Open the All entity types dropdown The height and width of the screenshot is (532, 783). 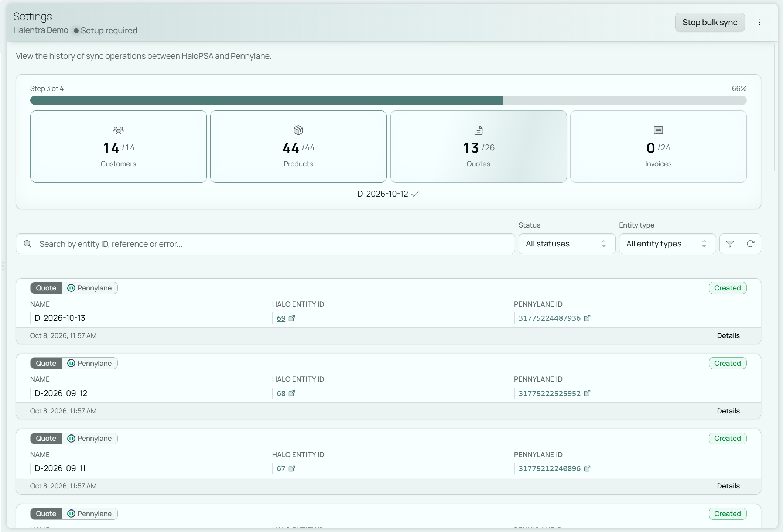(x=667, y=244)
